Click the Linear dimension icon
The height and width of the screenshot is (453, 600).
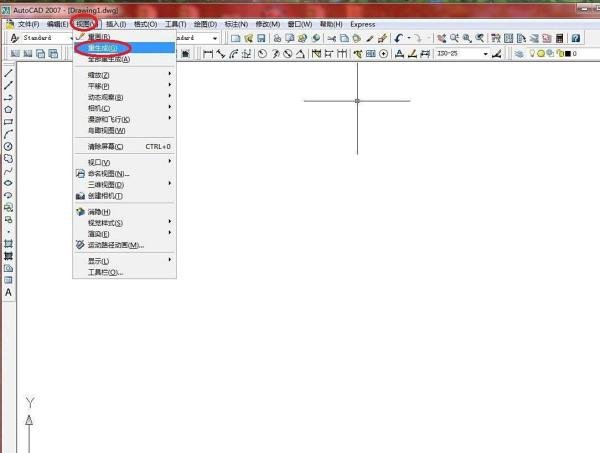(208, 54)
